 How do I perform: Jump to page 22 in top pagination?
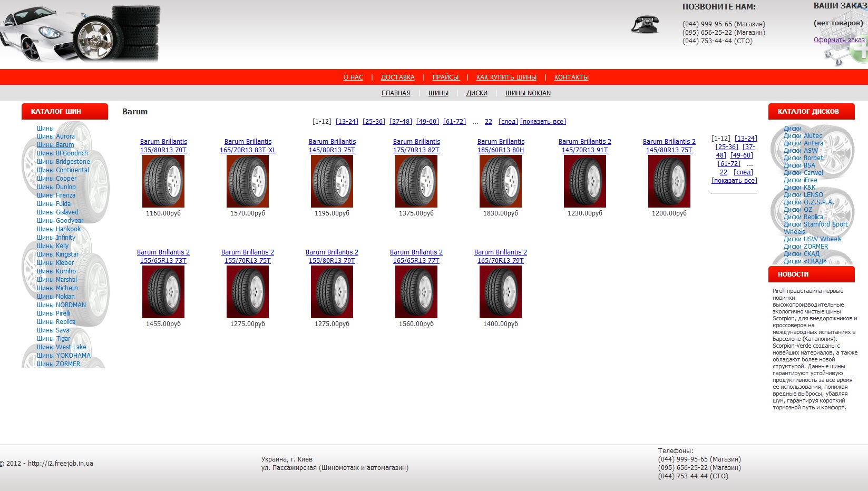[489, 122]
